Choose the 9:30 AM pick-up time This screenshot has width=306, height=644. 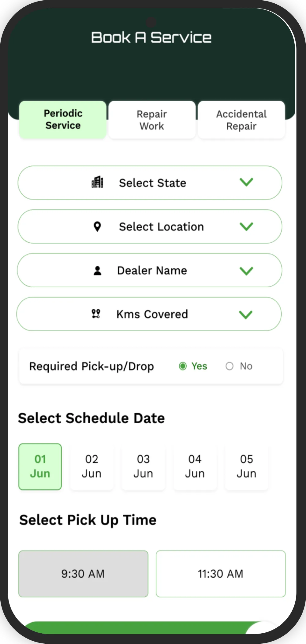(x=83, y=574)
